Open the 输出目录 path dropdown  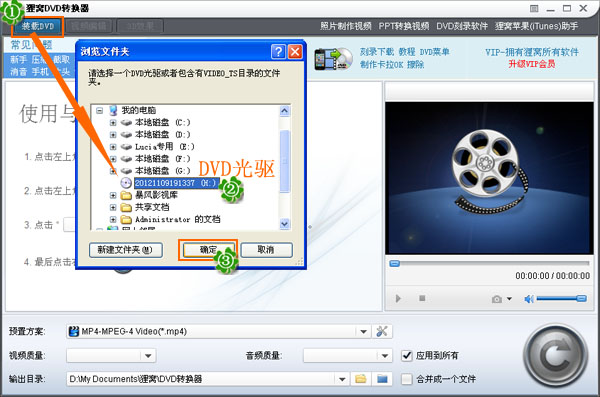(342, 379)
